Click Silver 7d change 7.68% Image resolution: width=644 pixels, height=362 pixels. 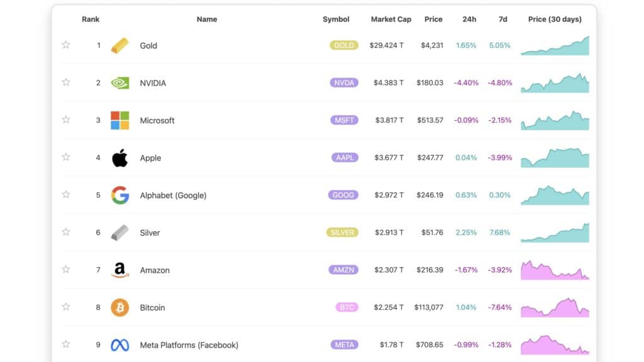[x=499, y=232]
